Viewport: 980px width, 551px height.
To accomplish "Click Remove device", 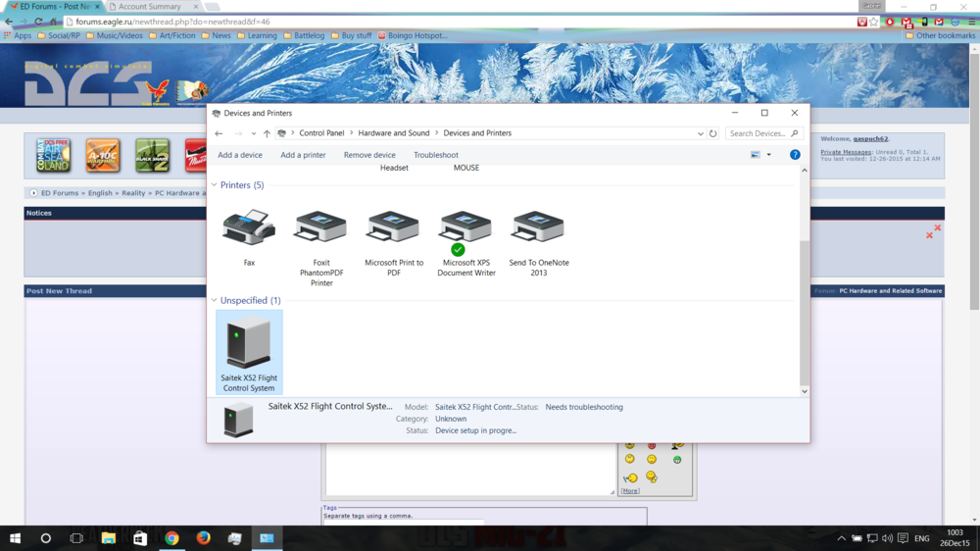I will click(369, 155).
